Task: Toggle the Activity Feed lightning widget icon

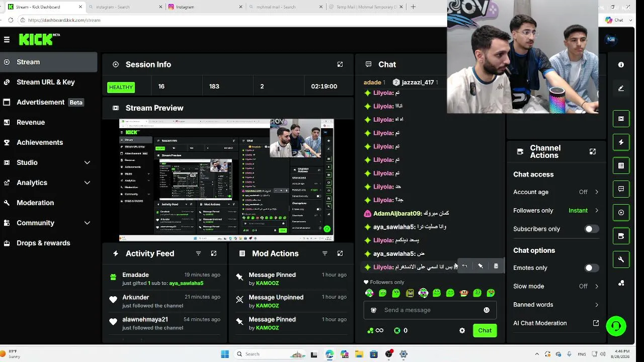Action: pyautogui.click(x=621, y=142)
